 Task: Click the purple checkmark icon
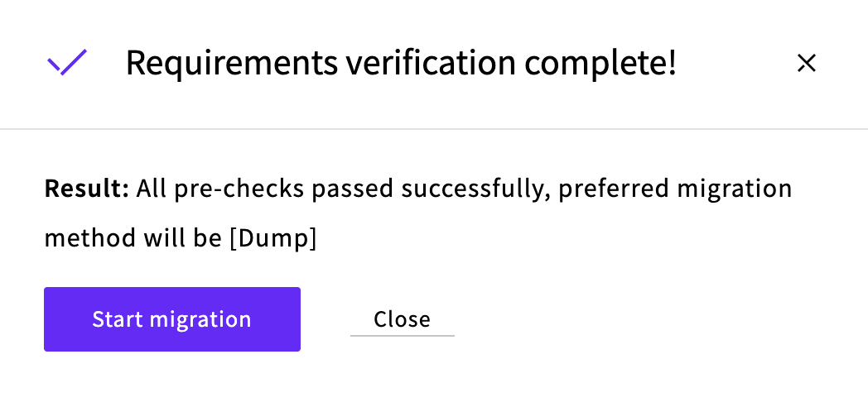[x=67, y=63]
